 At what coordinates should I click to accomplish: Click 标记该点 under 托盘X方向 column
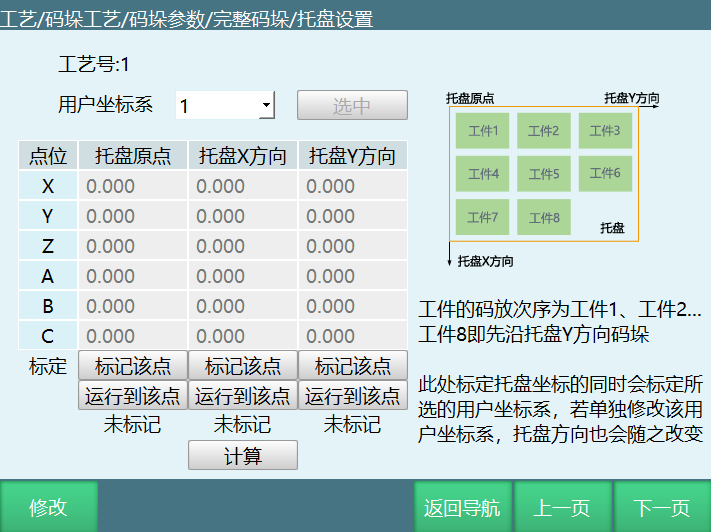243,366
